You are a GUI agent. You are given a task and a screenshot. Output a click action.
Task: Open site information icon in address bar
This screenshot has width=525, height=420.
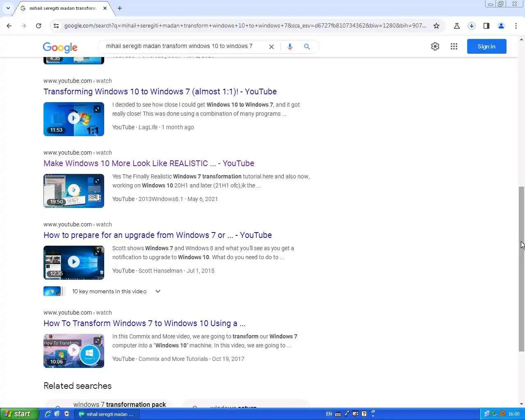click(56, 26)
